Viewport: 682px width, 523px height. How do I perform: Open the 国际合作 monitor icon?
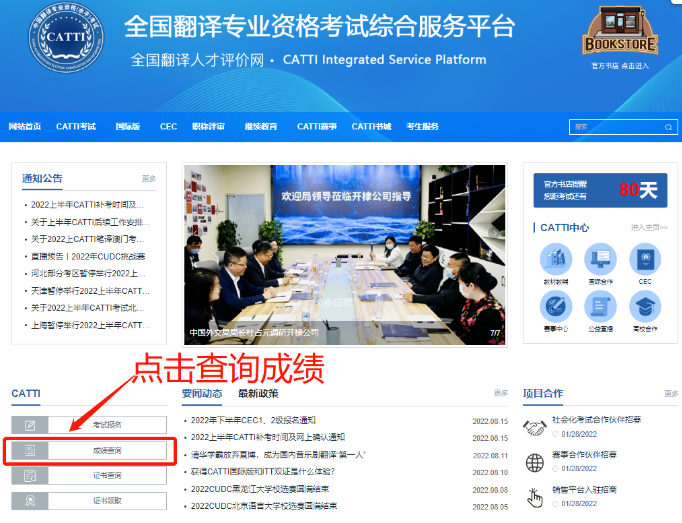point(600,259)
